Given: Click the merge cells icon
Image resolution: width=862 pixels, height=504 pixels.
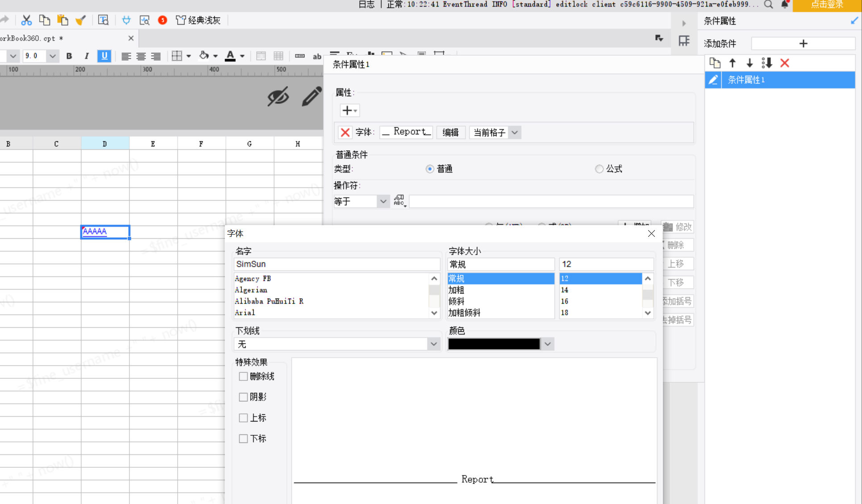Looking at the screenshot, I should point(261,56).
